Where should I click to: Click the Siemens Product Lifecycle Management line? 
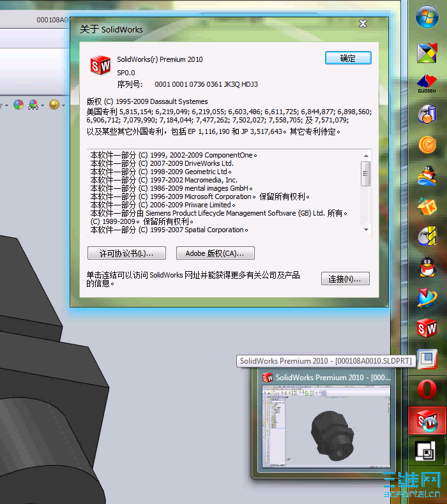click(219, 214)
